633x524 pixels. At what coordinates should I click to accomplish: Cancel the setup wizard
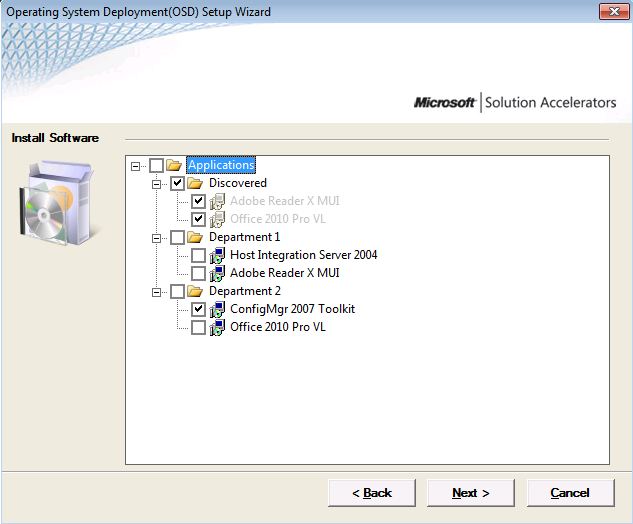pos(570,493)
